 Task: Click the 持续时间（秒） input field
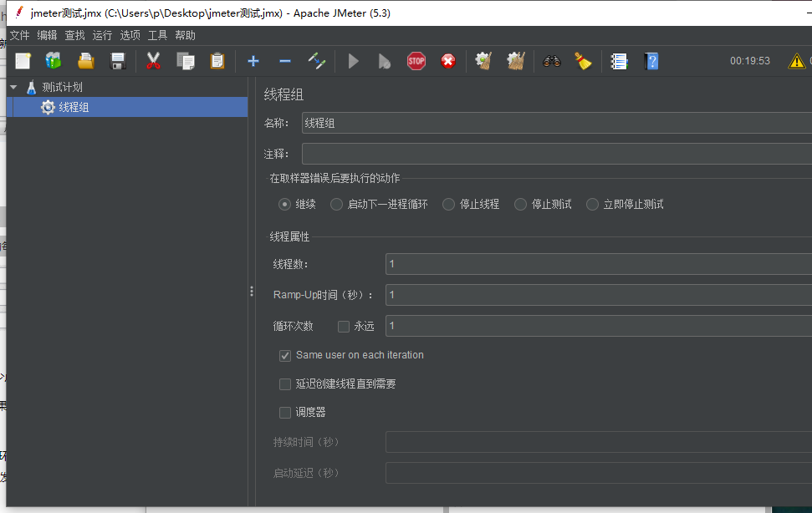[599, 442]
